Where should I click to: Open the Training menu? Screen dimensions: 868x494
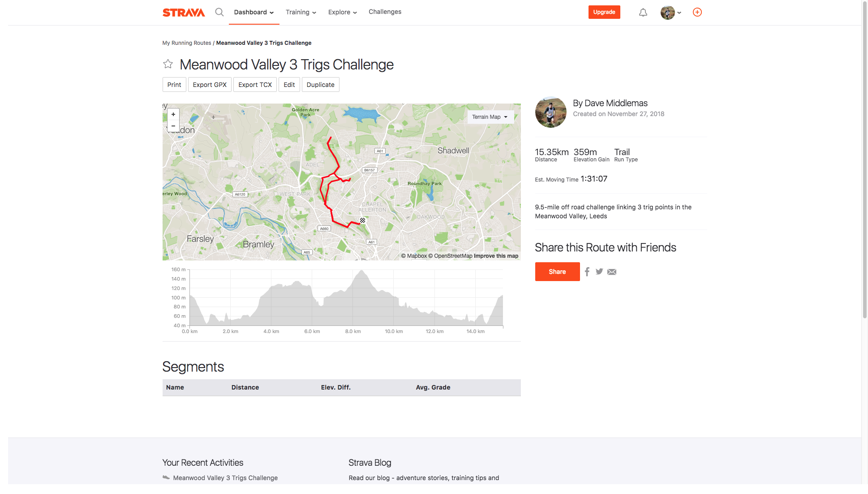(301, 12)
